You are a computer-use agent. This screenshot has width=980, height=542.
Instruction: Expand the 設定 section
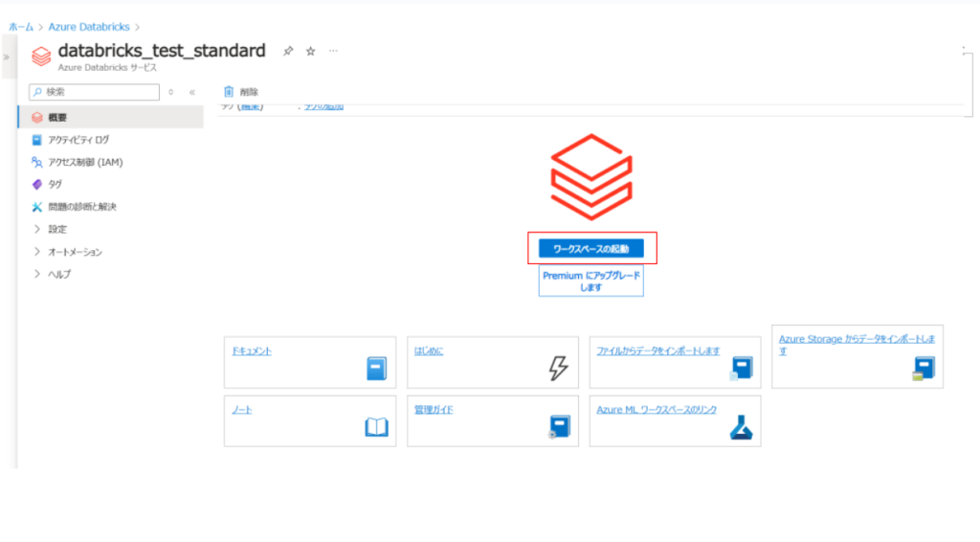(37, 229)
